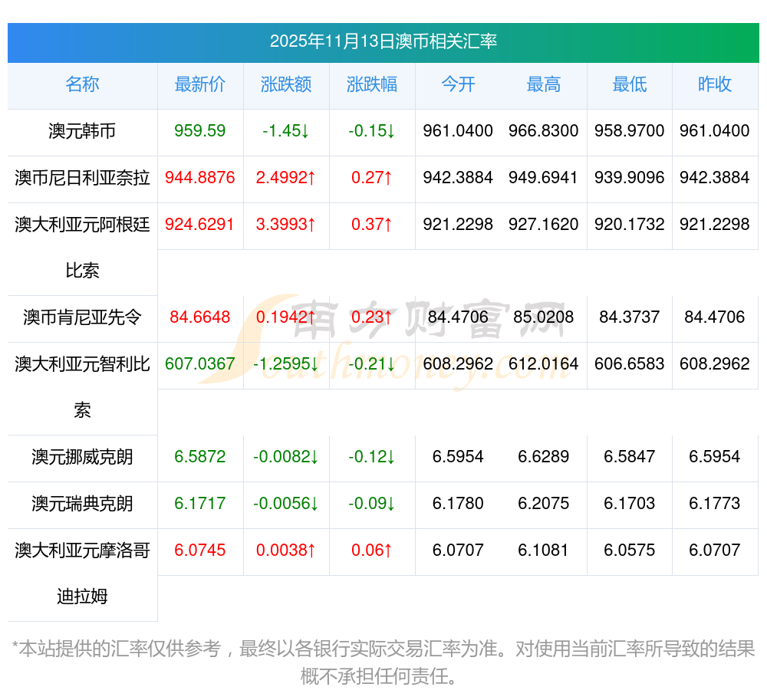767x700 pixels.
Task: Click change amount 0.1942↑
Action: pos(286,317)
